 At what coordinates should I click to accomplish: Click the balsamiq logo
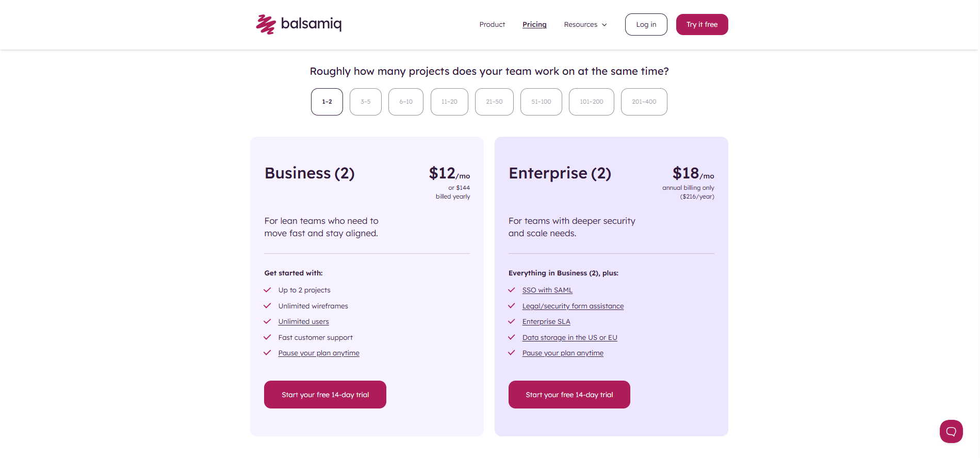[x=299, y=24]
